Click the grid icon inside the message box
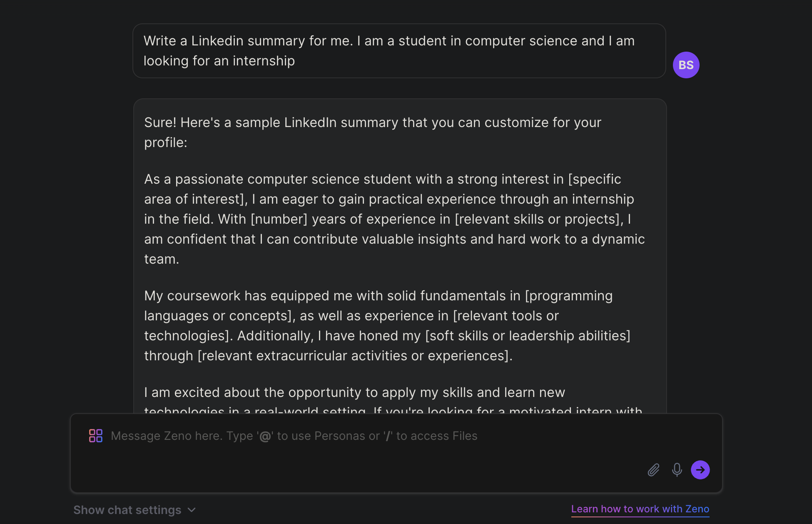The image size is (812, 524). pos(95,436)
